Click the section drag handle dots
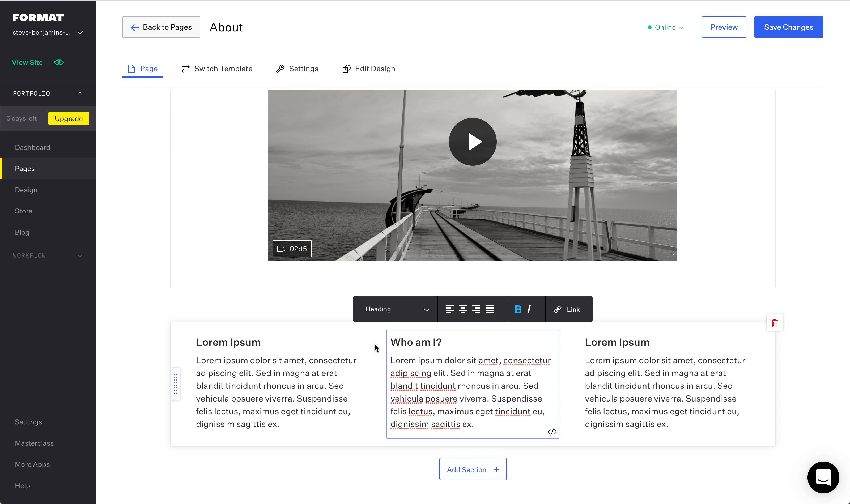The width and height of the screenshot is (850, 504). pos(175,384)
